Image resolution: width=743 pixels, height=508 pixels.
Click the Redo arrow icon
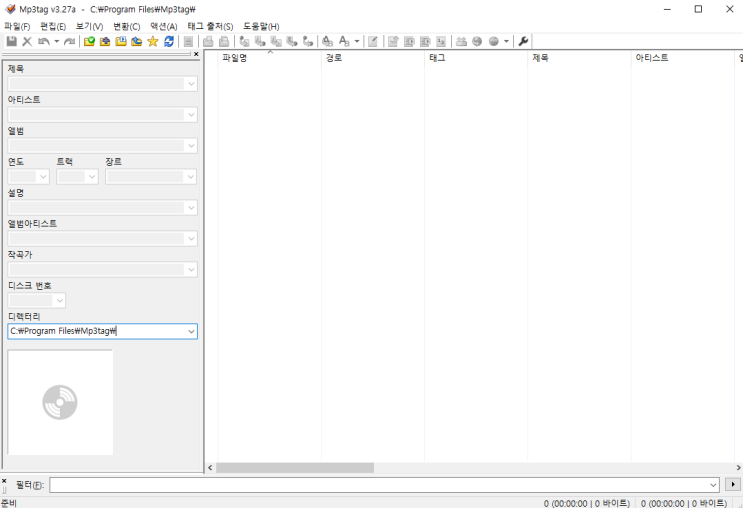point(69,41)
